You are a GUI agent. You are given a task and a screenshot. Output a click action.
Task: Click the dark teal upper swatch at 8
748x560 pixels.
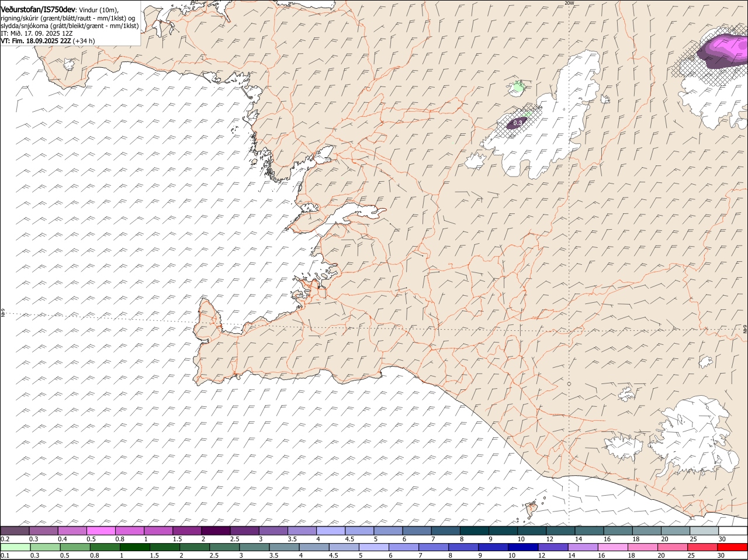(474, 531)
